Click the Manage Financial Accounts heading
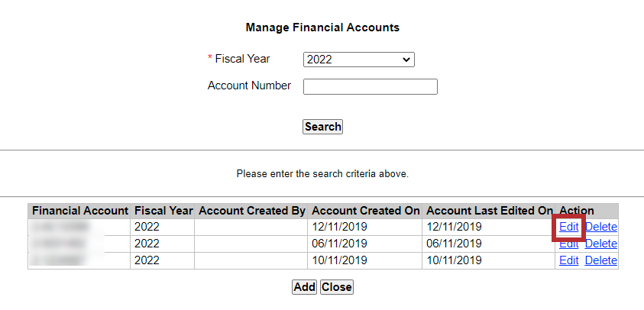The width and height of the screenshot is (644, 310). point(322,27)
